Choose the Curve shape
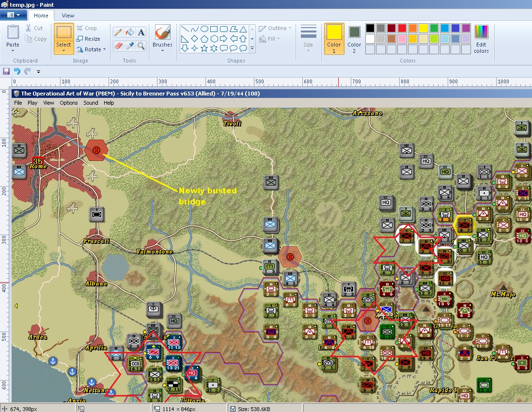The height and width of the screenshot is (412, 532). 194,29
